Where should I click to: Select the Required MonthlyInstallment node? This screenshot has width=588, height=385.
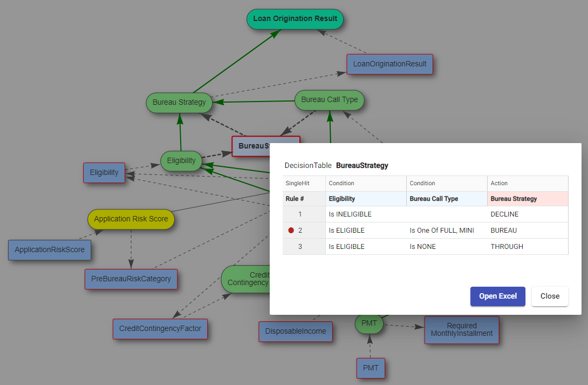click(461, 330)
